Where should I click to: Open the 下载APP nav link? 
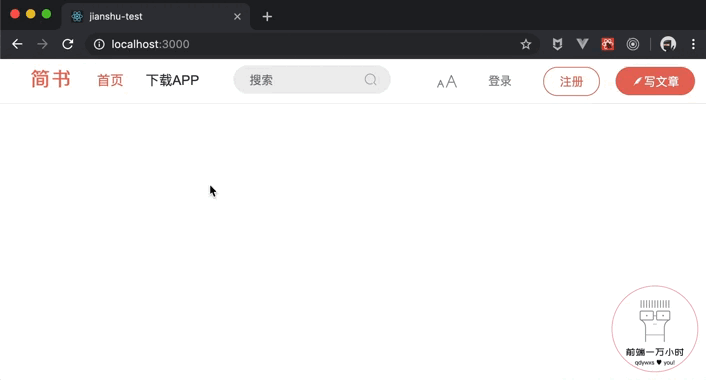(x=172, y=81)
